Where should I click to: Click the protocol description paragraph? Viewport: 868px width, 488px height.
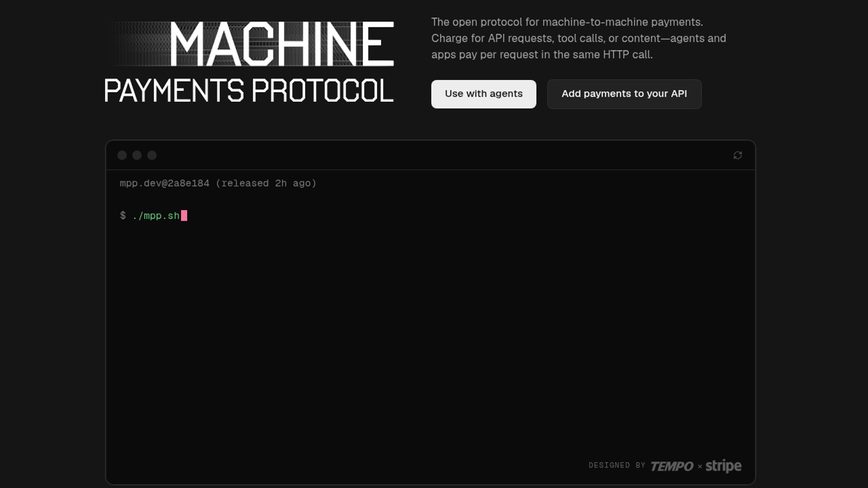578,38
